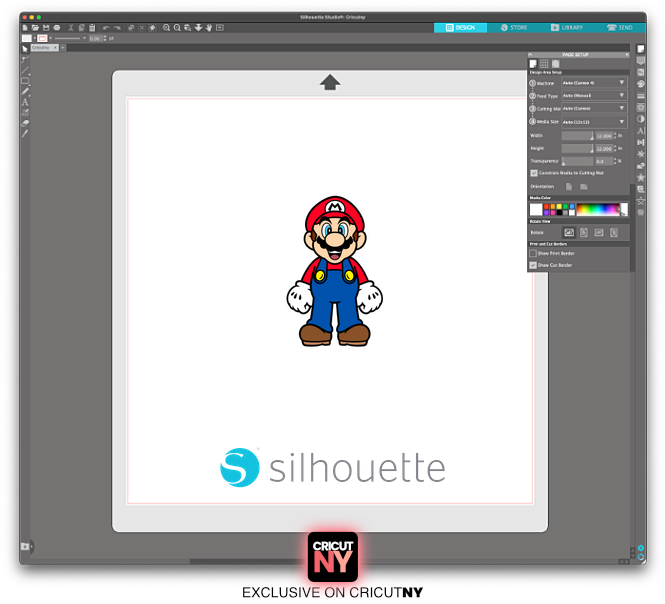
Task: Undo with the curved left arrow
Action: pos(106,28)
